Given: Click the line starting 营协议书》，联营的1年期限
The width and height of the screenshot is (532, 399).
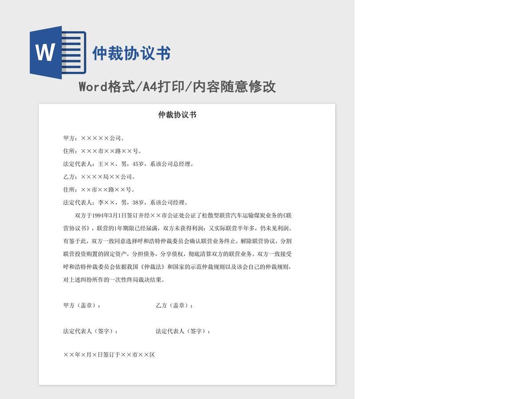Looking at the screenshot, I should pyautogui.click(x=178, y=228).
